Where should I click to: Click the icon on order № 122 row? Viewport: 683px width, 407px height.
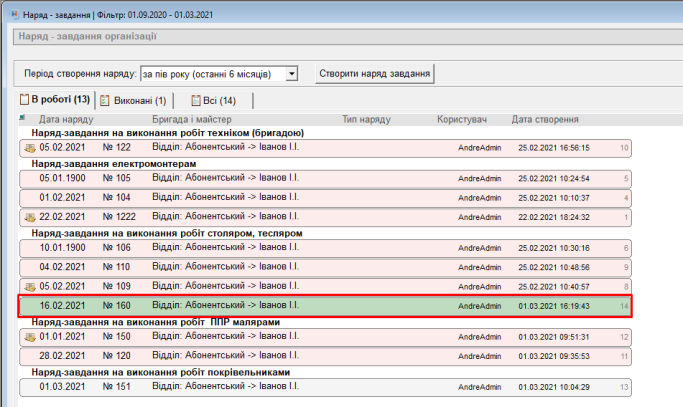tap(29, 148)
